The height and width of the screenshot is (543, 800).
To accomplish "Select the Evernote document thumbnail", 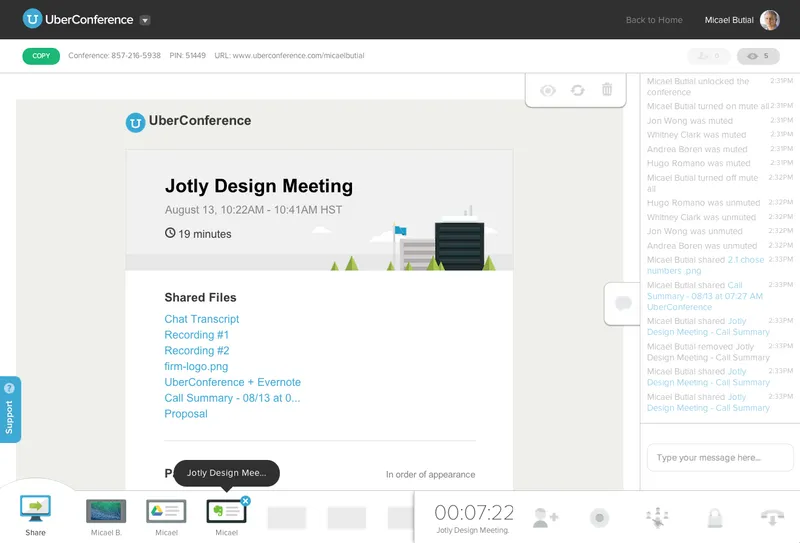I will click(226, 511).
